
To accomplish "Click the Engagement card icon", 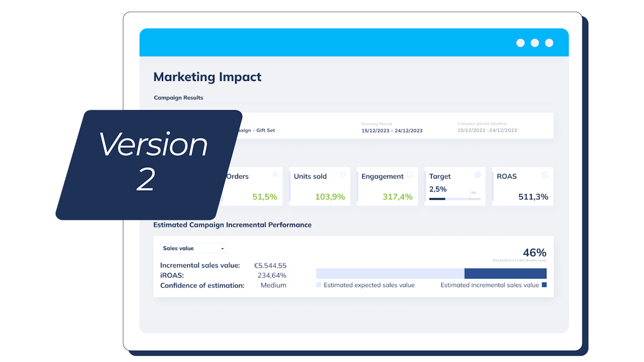I will pyautogui.click(x=410, y=175).
